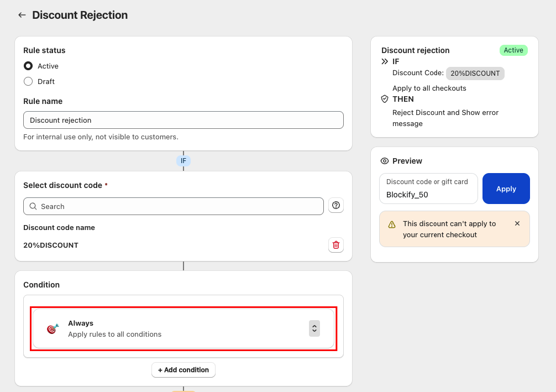Open the condition type stepper arrows
The image size is (556, 392).
(x=314, y=328)
